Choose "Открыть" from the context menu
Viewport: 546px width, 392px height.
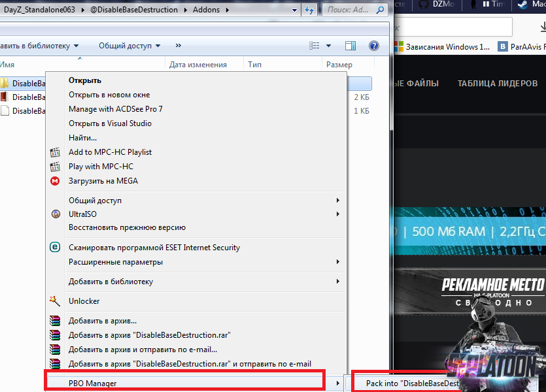tap(85, 80)
